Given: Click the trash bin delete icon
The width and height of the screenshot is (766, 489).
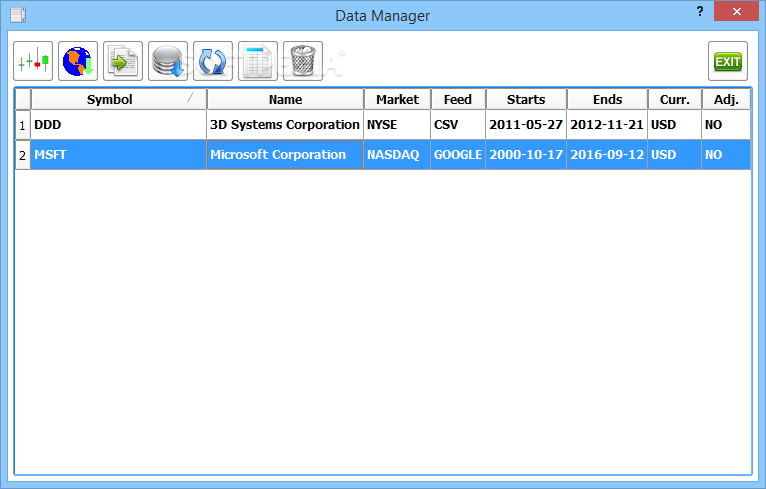Looking at the screenshot, I should pyautogui.click(x=303, y=61).
